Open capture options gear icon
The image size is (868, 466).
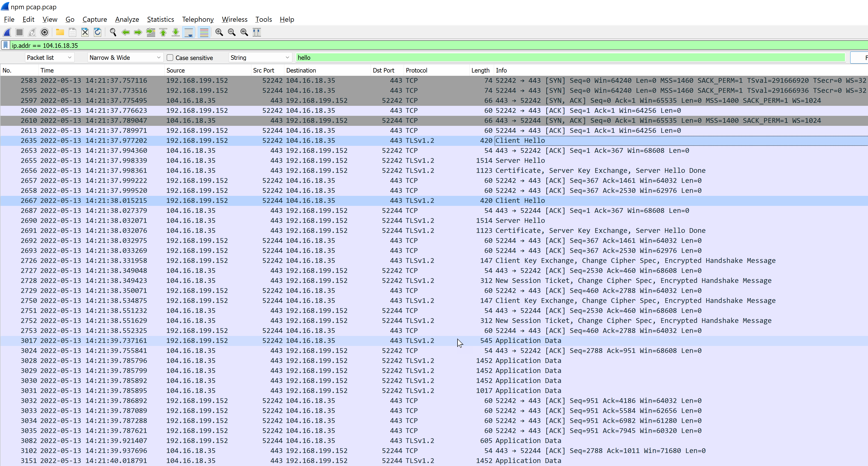pyautogui.click(x=45, y=32)
